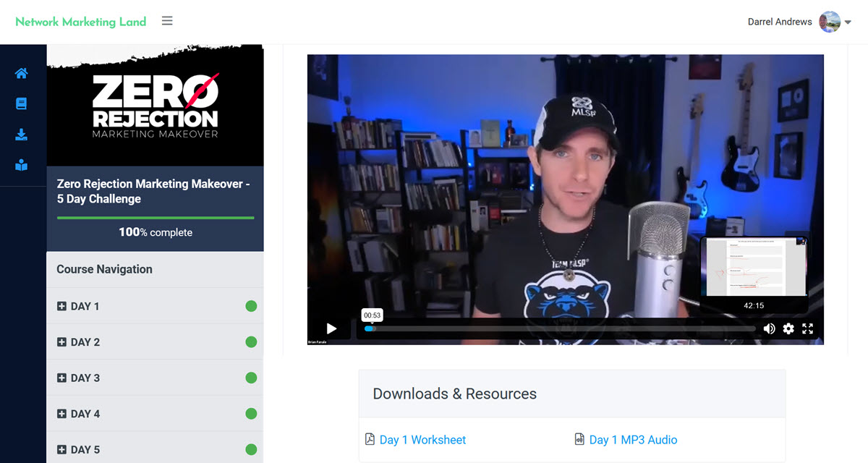868x463 pixels.
Task: Open Darrel Andrews profile avatar
Action: (x=830, y=22)
